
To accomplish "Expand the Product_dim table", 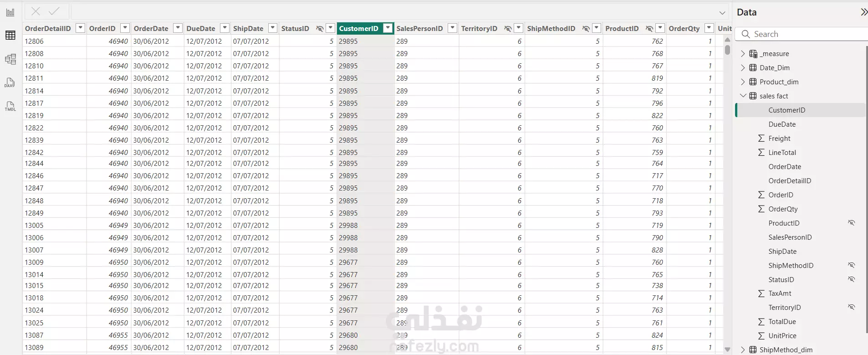I will tap(743, 82).
